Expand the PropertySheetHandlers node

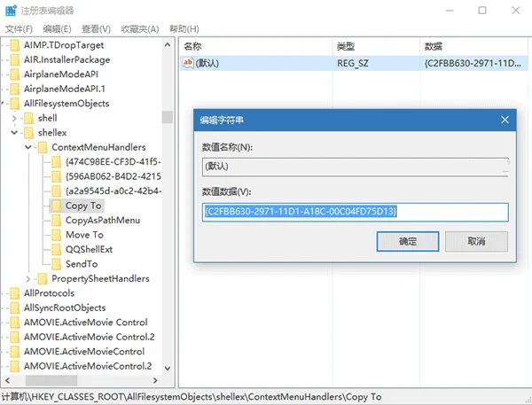click(x=28, y=278)
